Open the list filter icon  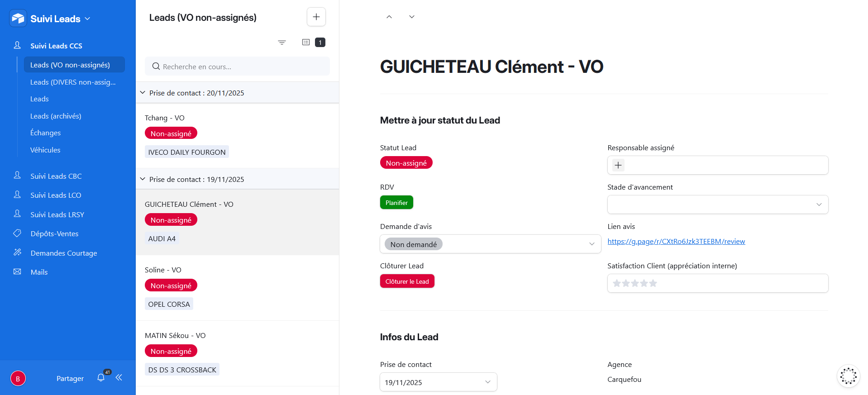[x=282, y=43]
